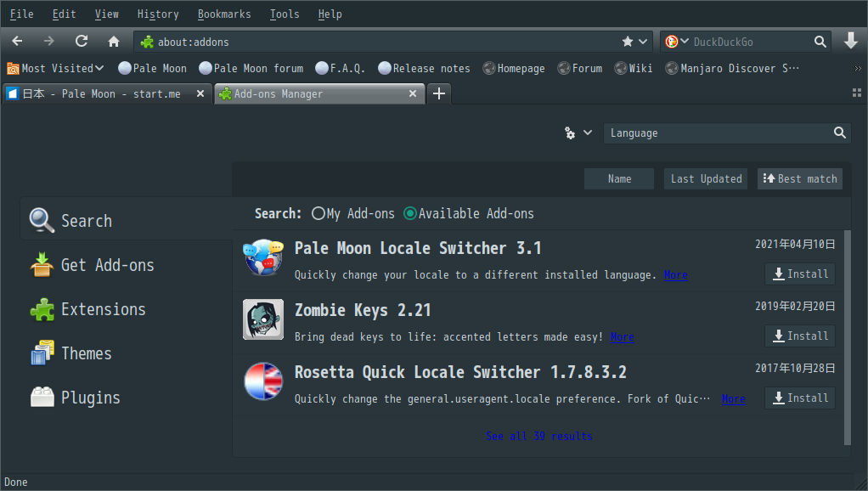Screen dimensions: 868x491
Task: Open the Edit menu
Action: point(65,14)
